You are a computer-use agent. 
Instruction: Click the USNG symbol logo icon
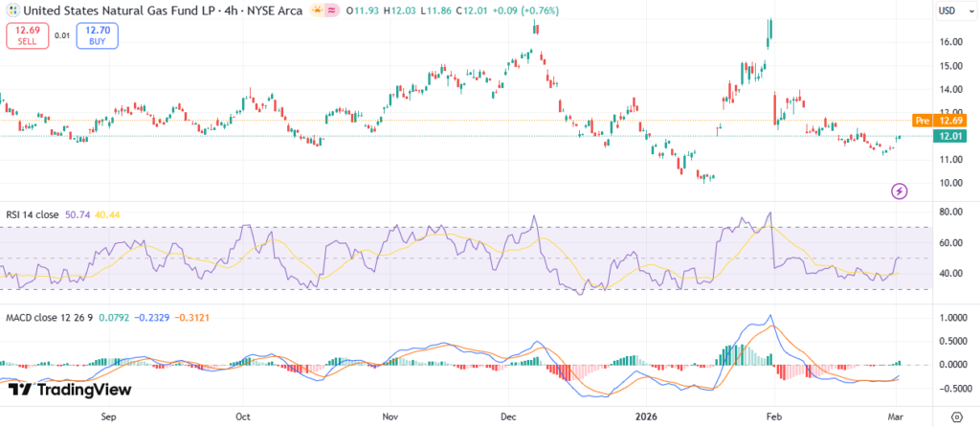click(x=11, y=10)
